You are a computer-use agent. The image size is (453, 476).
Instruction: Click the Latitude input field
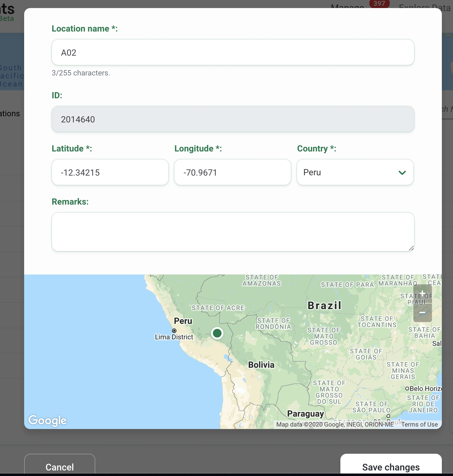point(110,172)
